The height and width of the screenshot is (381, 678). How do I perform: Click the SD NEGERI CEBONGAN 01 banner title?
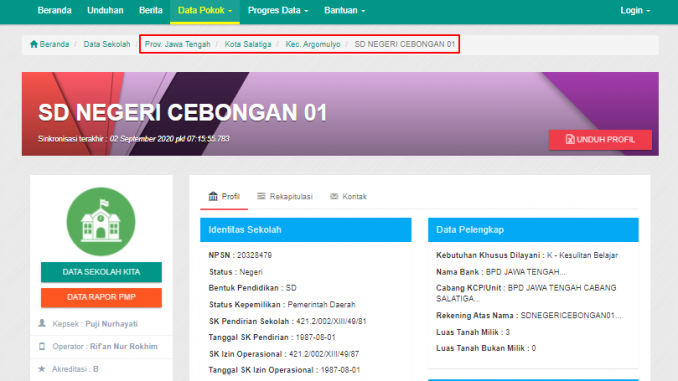click(x=182, y=112)
